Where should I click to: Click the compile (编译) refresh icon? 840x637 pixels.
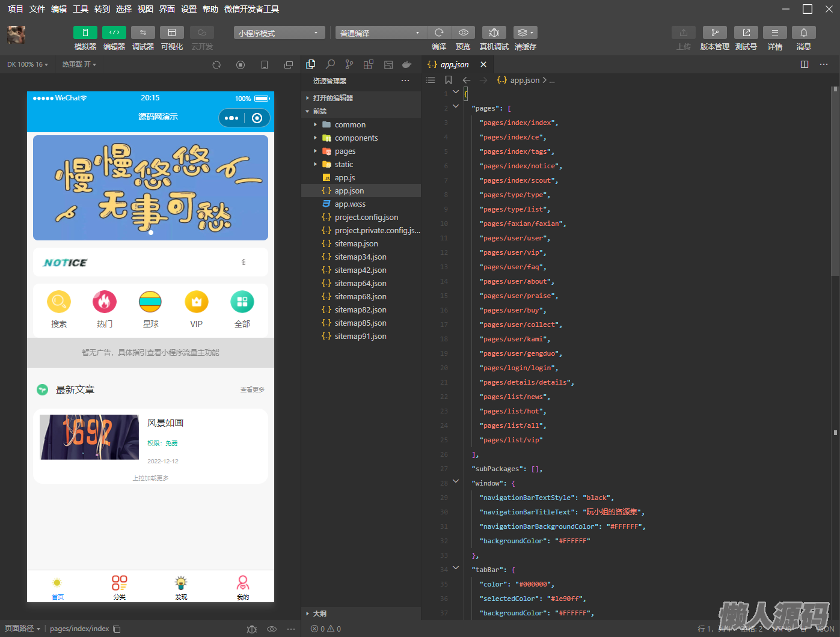(439, 32)
